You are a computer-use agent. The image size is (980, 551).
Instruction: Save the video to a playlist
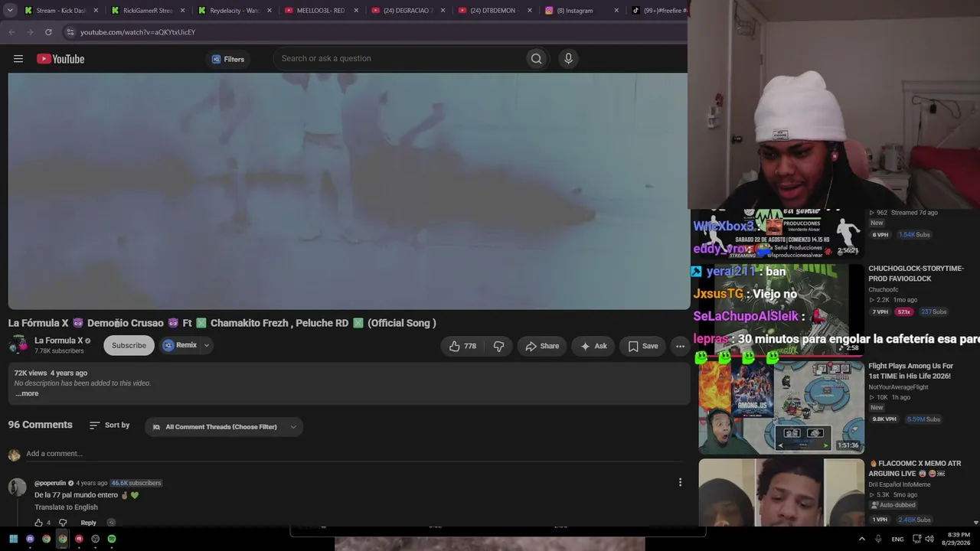(x=643, y=346)
